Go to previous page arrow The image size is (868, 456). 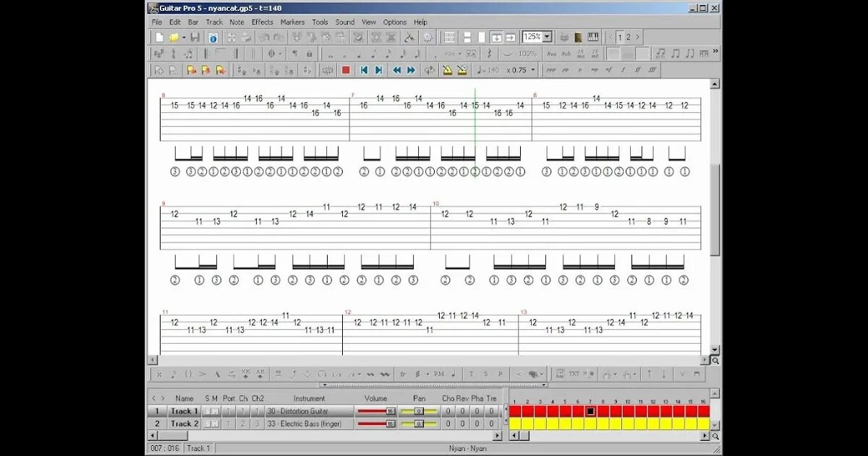[x=610, y=37]
